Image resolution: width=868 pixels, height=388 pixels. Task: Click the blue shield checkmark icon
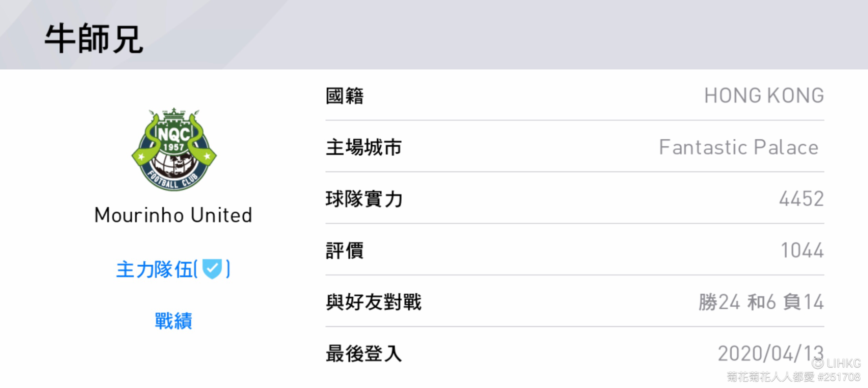click(x=212, y=269)
